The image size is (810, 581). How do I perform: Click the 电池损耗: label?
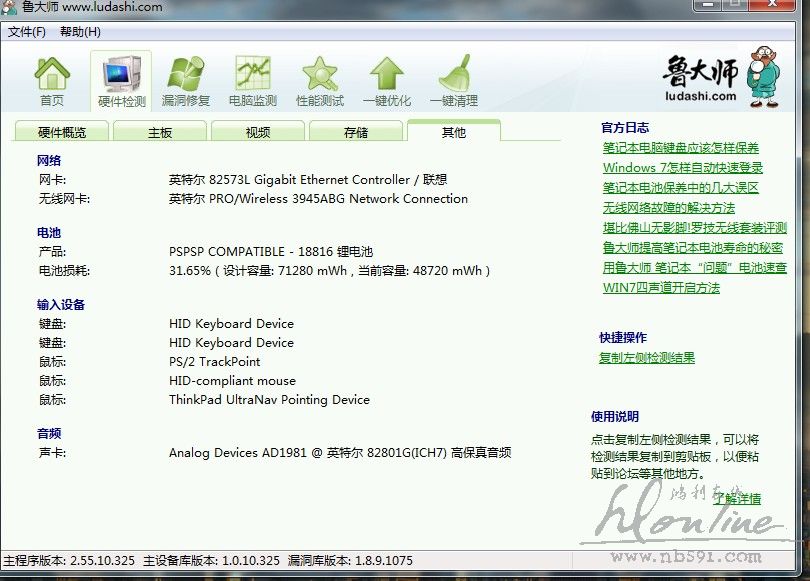[x=65, y=271]
